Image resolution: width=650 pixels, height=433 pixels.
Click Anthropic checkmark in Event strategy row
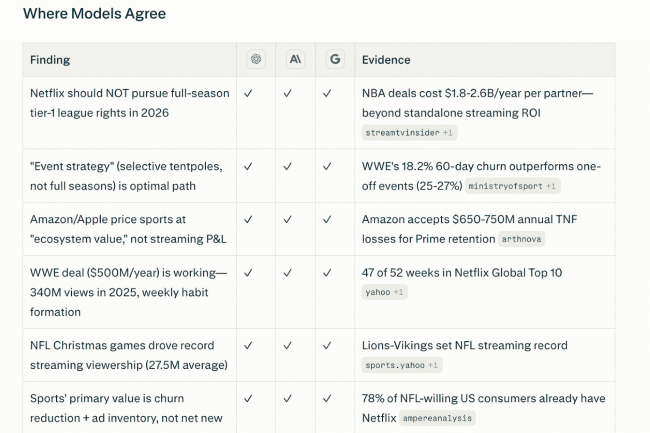[287, 166]
